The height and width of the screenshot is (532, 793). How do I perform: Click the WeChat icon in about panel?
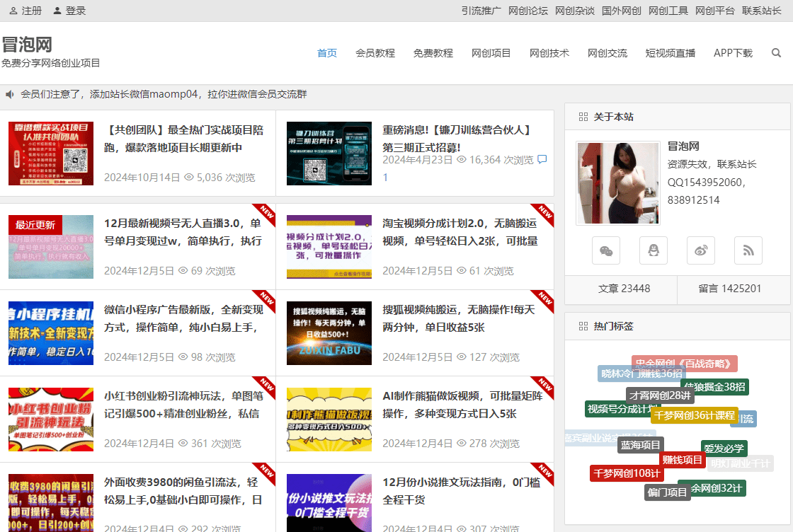[606, 250]
